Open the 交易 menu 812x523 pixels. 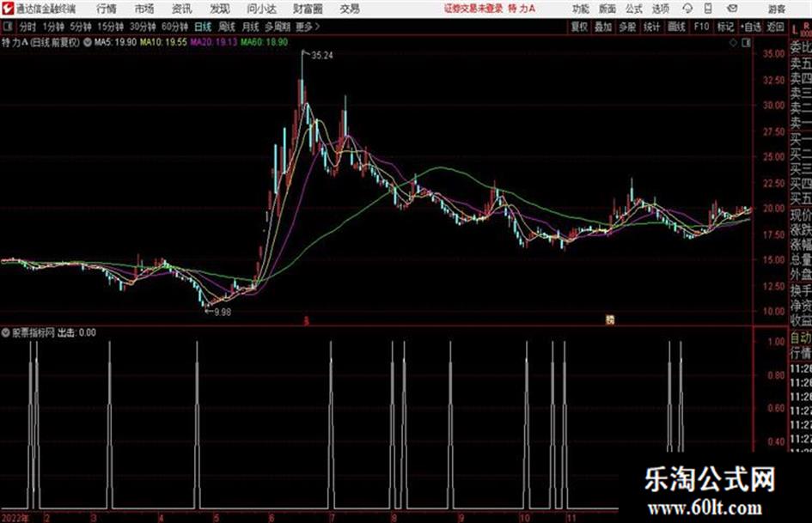click(x=350, y=9)
